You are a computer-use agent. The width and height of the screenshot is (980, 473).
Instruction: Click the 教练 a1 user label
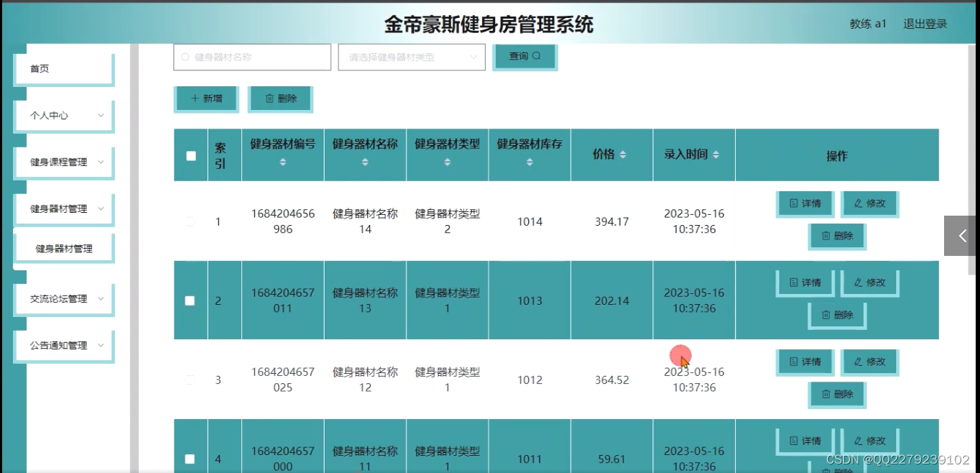coord(868,24)
